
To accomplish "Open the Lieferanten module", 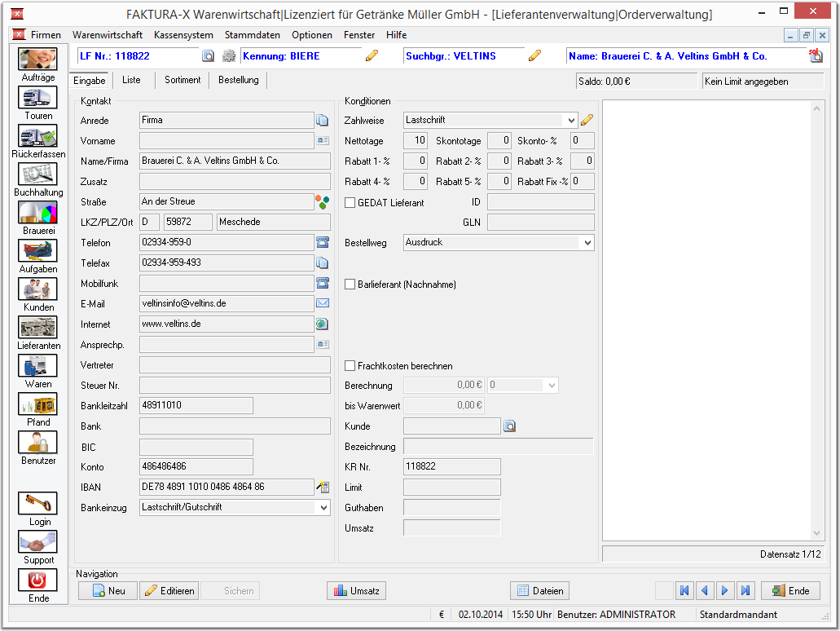I will [x=37, y=328].
